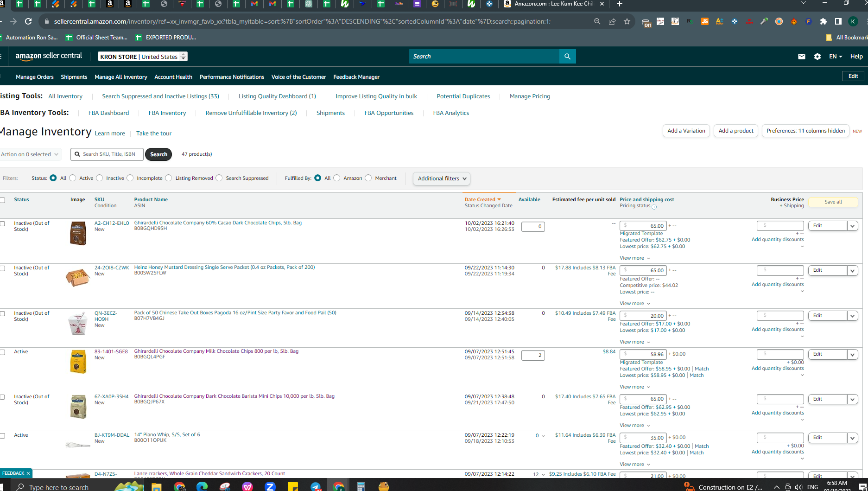Expand View more for Heinz Honey Mustard row
The image size is (868, 491).
pyautogui.click(x=635, y=304)
